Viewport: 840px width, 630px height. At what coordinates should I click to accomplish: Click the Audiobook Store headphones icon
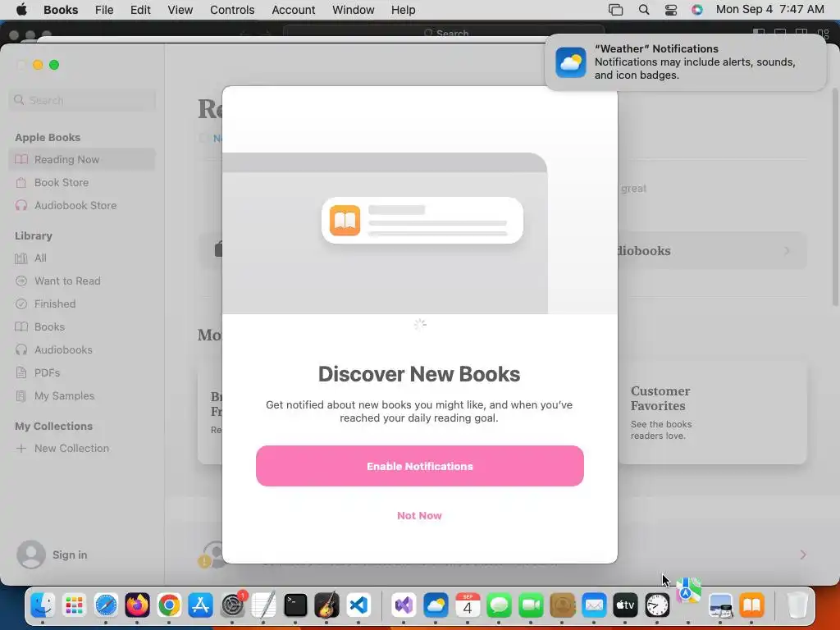click(21, 206)
